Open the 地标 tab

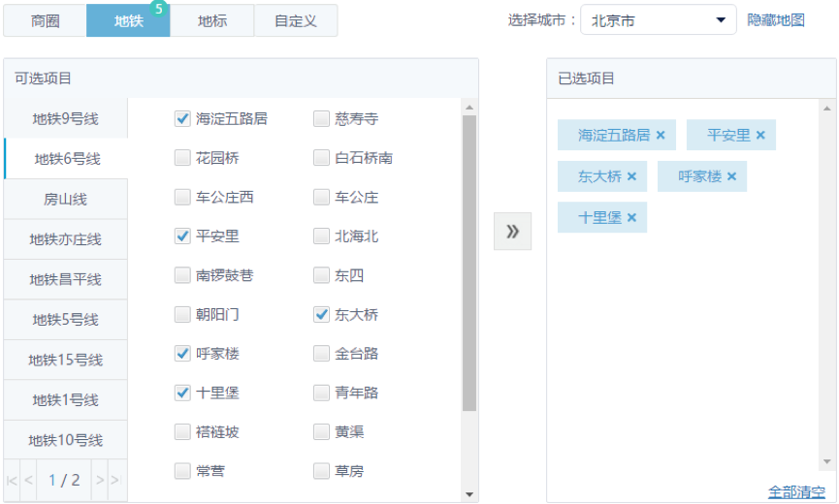[212, 20]
